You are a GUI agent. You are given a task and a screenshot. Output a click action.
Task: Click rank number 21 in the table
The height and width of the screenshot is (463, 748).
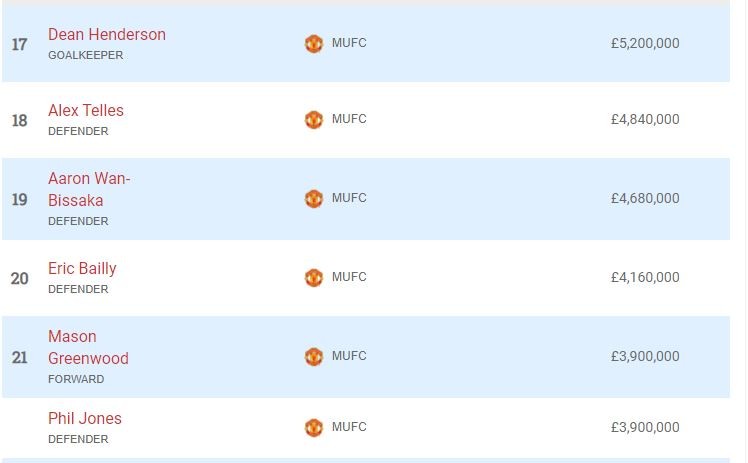[20, 357]
